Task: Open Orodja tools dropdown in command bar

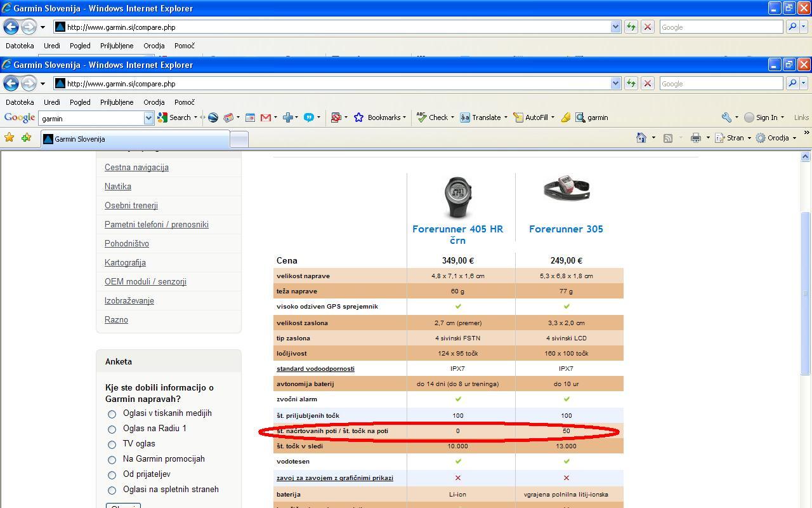Action: coord(794,138)
